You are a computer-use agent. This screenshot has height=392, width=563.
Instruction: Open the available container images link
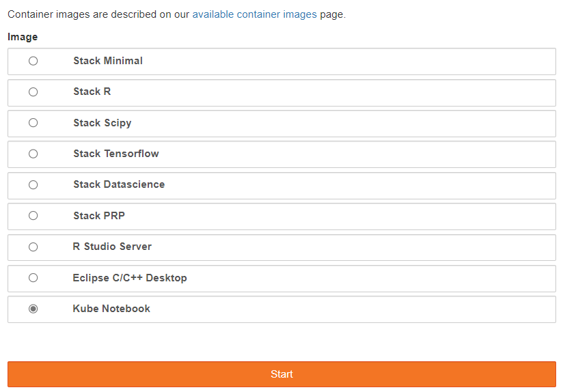point(254,14)
